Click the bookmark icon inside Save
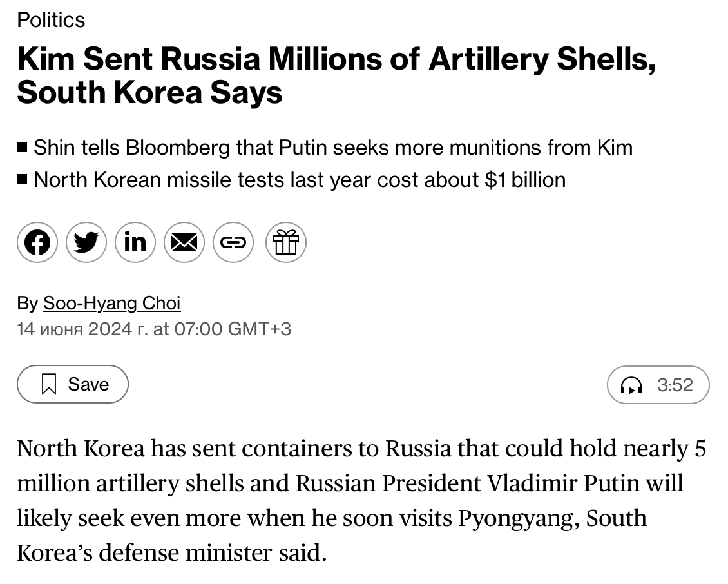This screenshot has width=728, height=584. [x=49, y=384]
